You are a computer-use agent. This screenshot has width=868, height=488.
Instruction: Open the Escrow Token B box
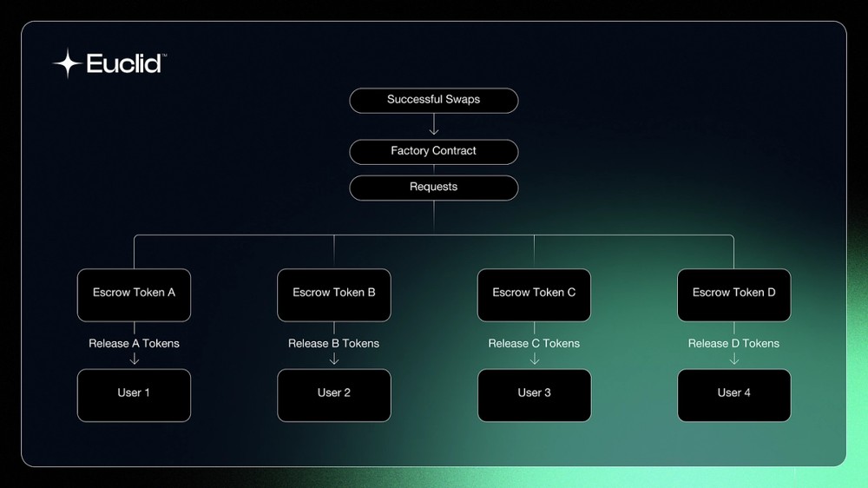point(334,295)
